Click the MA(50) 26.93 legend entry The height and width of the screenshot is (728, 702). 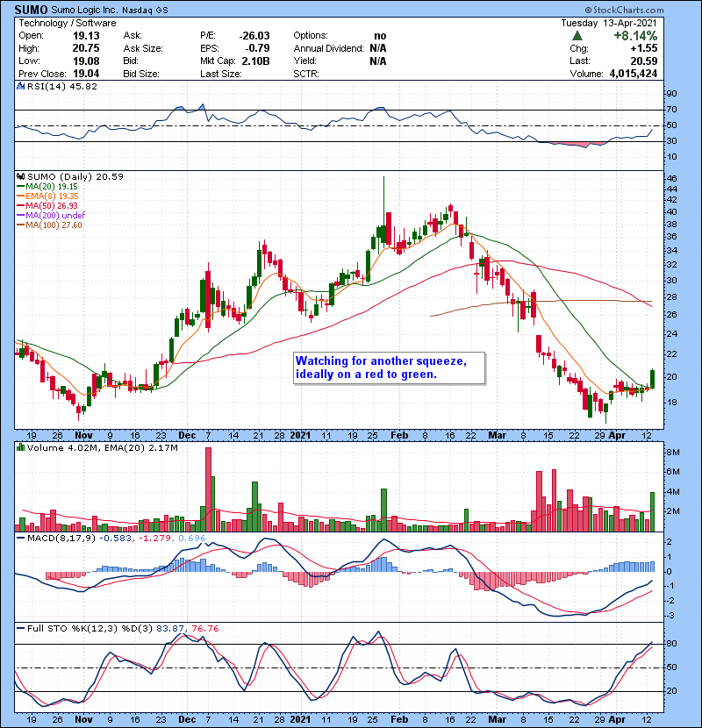pyautogui.click(x=47, y=205)
